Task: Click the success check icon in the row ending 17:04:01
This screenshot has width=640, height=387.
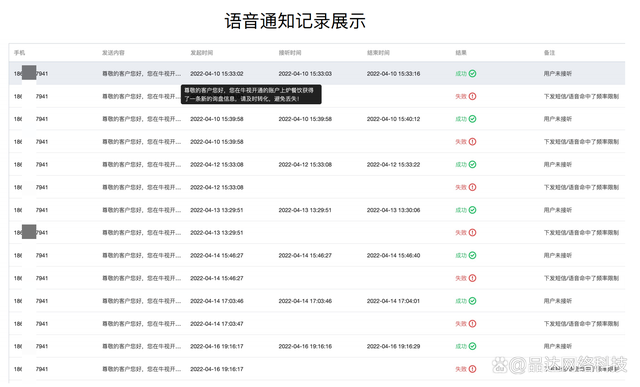Action: click(472, 301)
